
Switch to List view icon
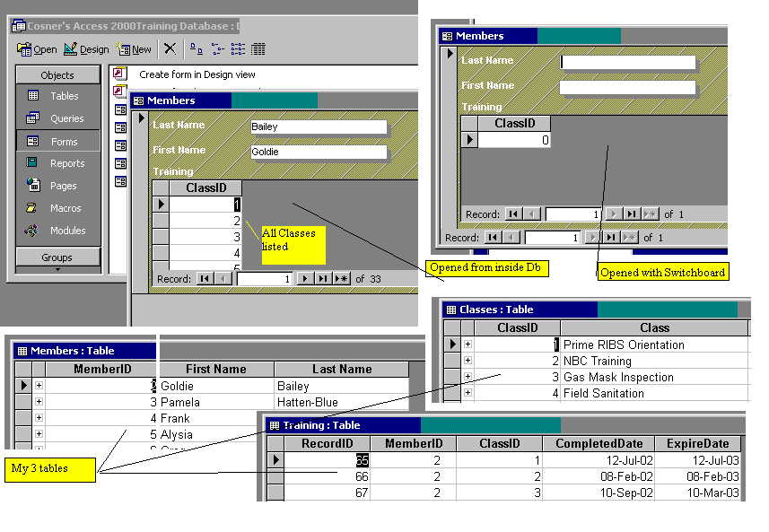coord(238,48)
